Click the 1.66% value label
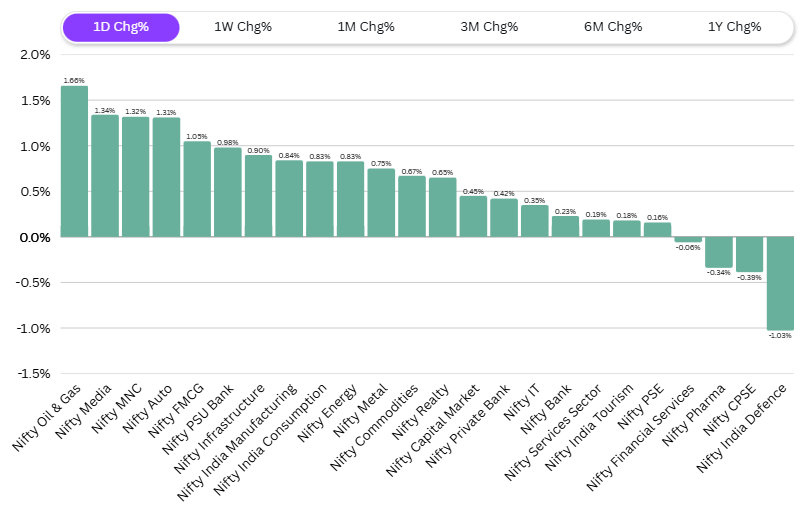 [74, 81]
